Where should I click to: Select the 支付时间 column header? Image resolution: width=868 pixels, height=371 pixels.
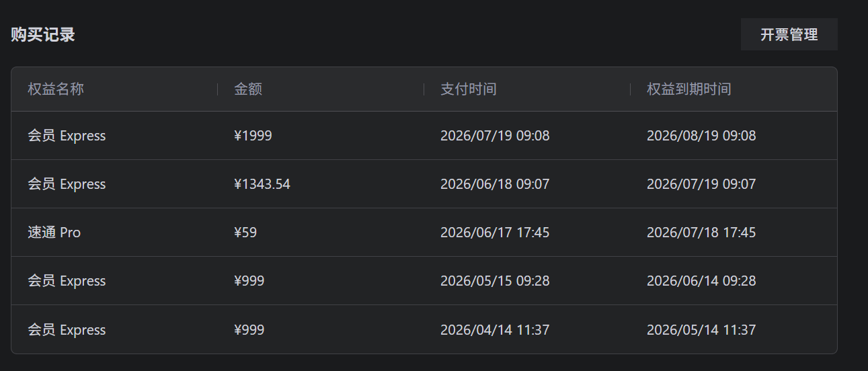[469, 89]
